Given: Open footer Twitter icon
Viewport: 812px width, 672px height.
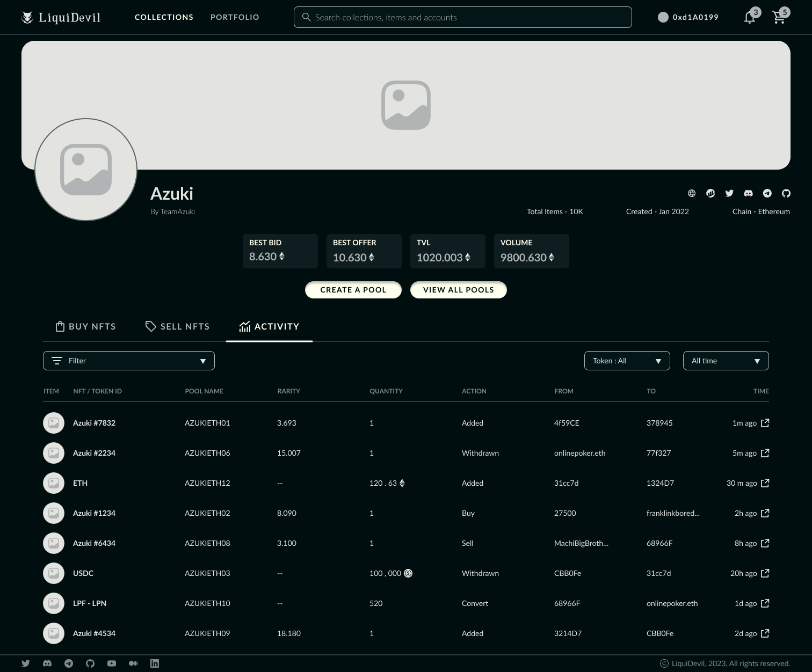Looking at the screenshot, I should point(26,663).
